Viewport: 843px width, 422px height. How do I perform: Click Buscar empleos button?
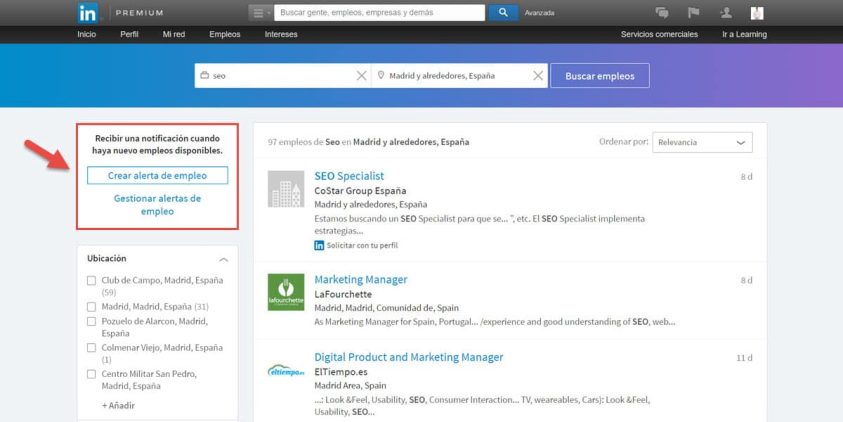pos(599,76)
